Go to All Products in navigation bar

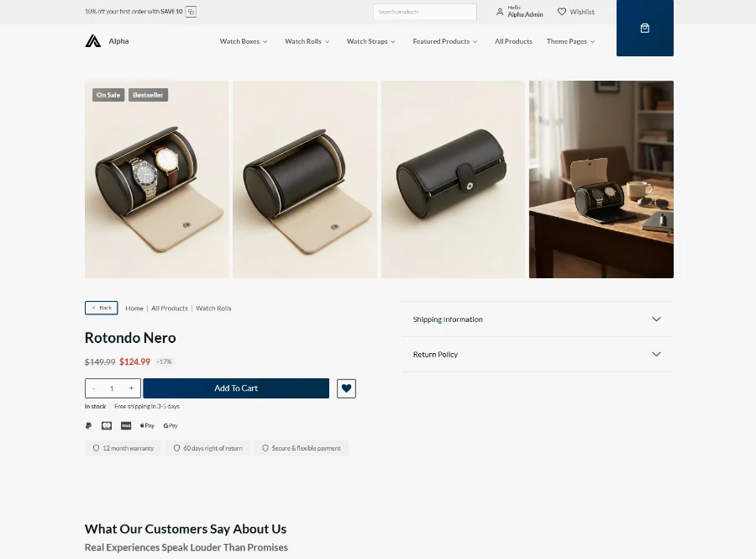pos(513,41)
